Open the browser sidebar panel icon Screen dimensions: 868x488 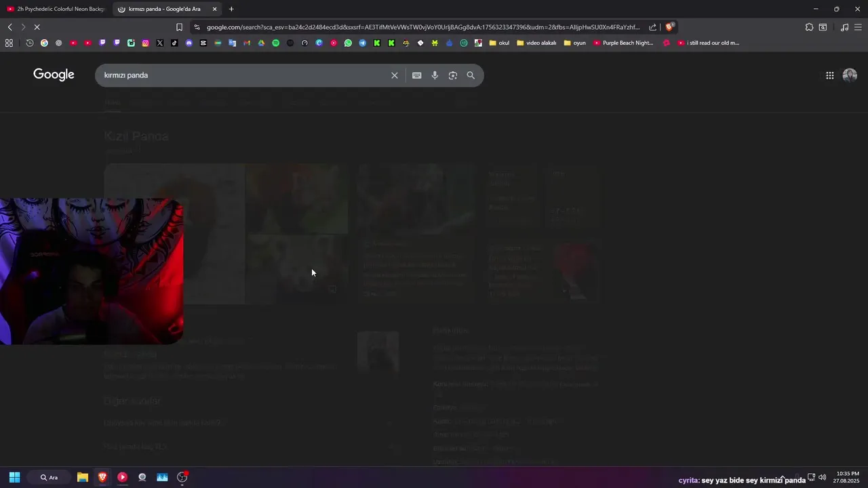tap(823, 27)
